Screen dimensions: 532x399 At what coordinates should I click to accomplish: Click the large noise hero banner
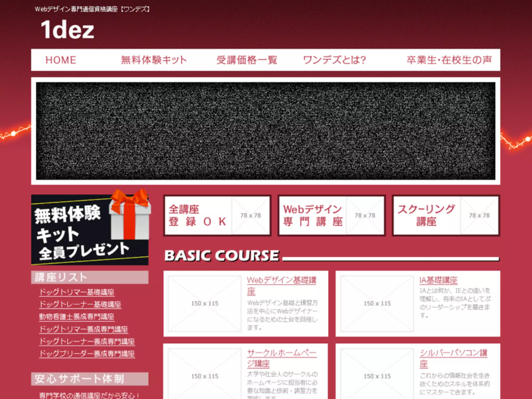pyautogui.click(x=265, y=131)
